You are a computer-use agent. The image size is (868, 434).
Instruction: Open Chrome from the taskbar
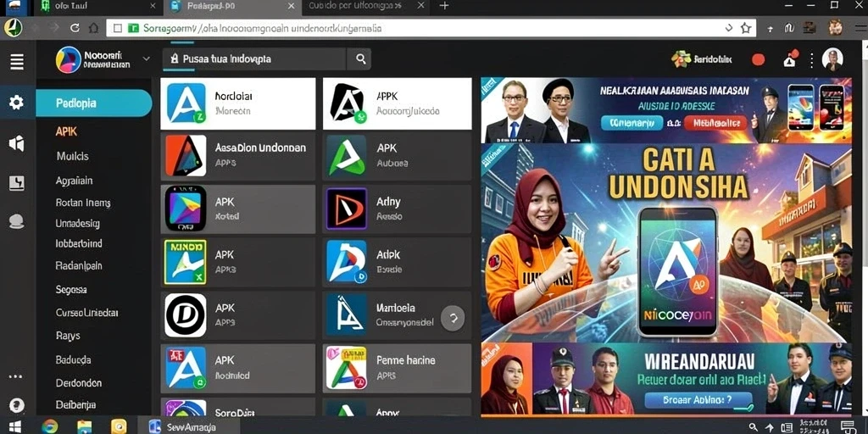(50, 427)
